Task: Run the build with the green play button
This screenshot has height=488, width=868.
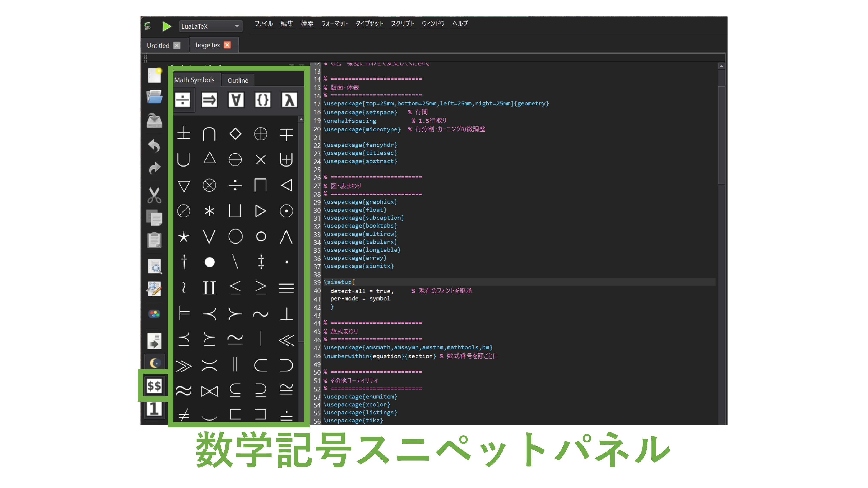Action: [167, 27]
